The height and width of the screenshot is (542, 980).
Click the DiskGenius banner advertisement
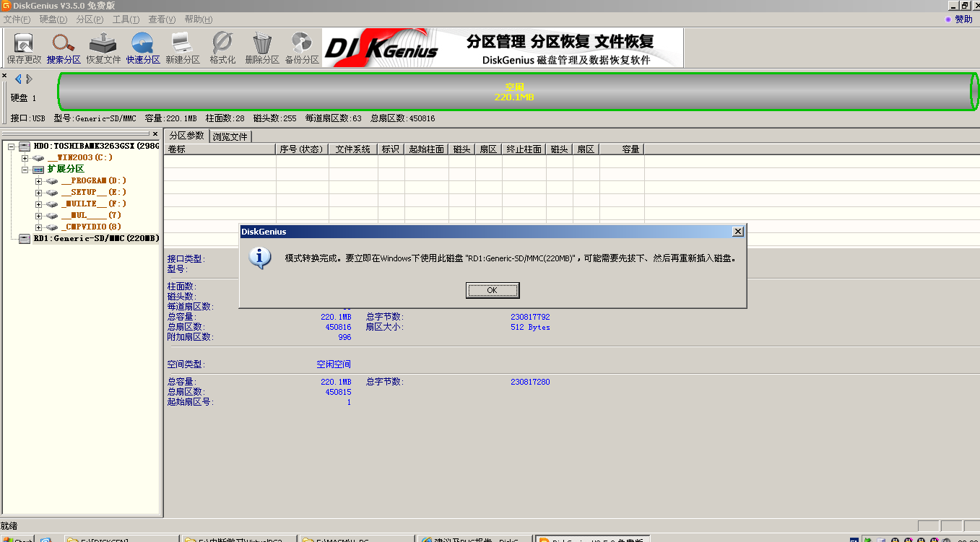pos(503,48)
